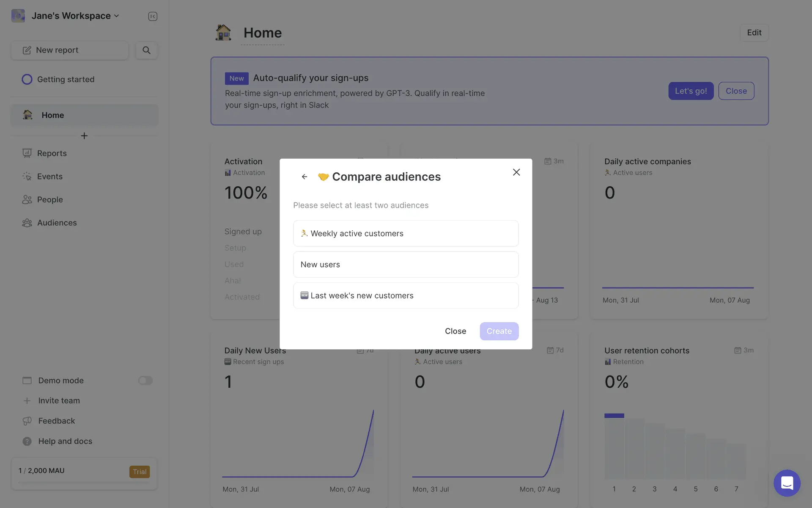This screenshot has width=812, height=508.
Task: Select the Weekly active customers audience
Action: point(406,233)
